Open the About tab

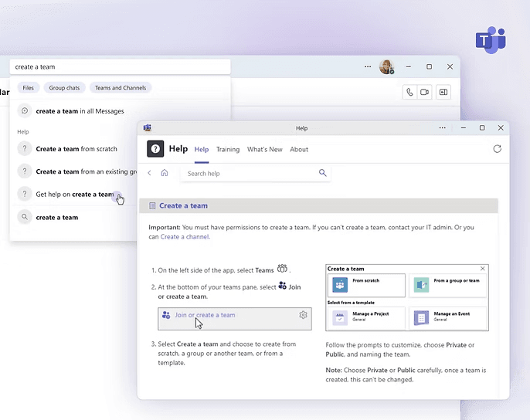[299, 149]
